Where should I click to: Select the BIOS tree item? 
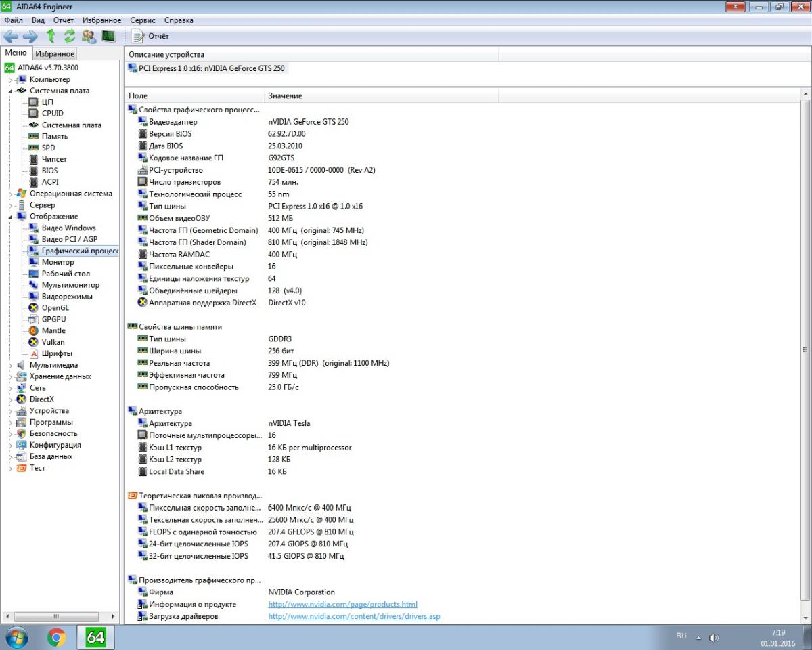tap(49, 171)
